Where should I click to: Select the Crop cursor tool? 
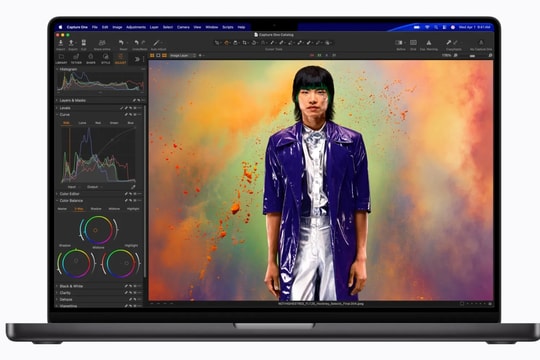245,43
